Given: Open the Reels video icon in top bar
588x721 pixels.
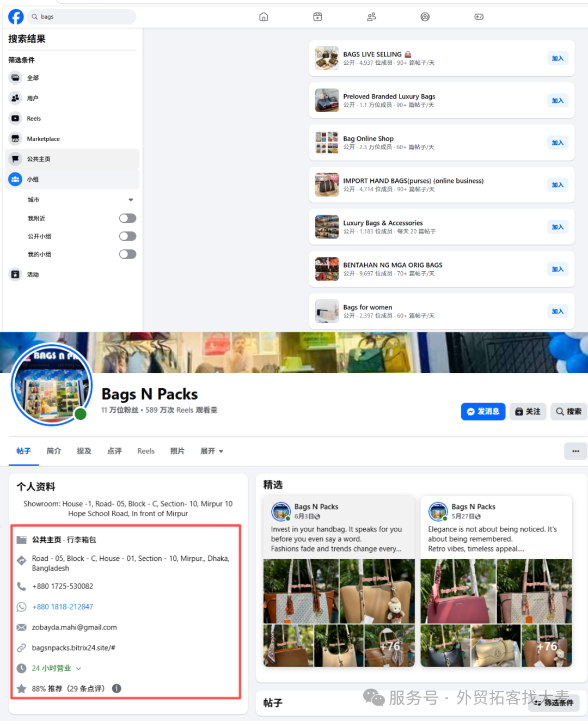Looking at the screenshot, I should click(x=317, y=17).
